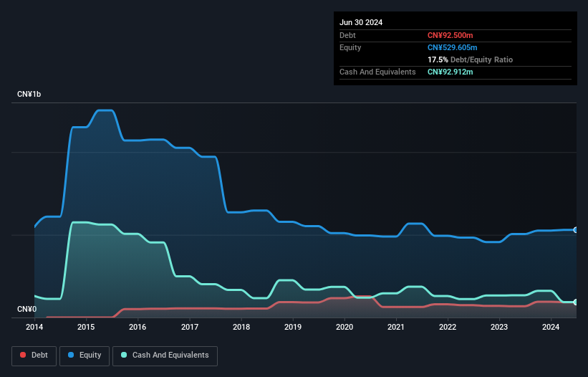Select the 2024 x-axis label
Image resolution: width=588 pixels, height=377 pixels.
point(551,327)
